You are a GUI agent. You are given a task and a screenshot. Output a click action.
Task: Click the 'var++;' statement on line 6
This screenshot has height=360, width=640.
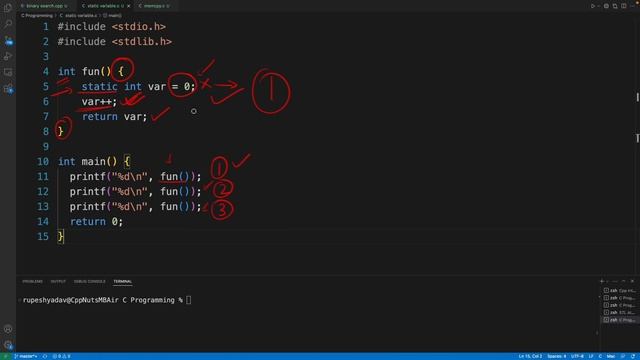pos(99,102)
